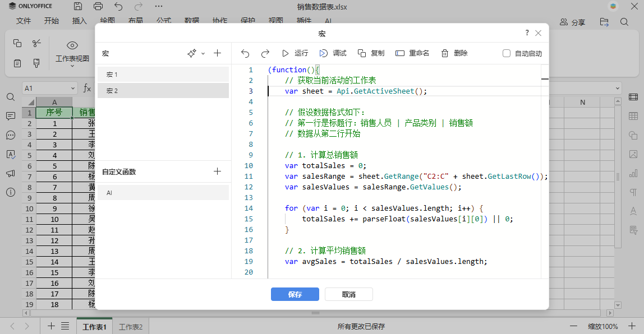Viewport: 644px width, 334px height.
Task: Undo the last edit in macro editor
Action: click(x=245, y=53)
